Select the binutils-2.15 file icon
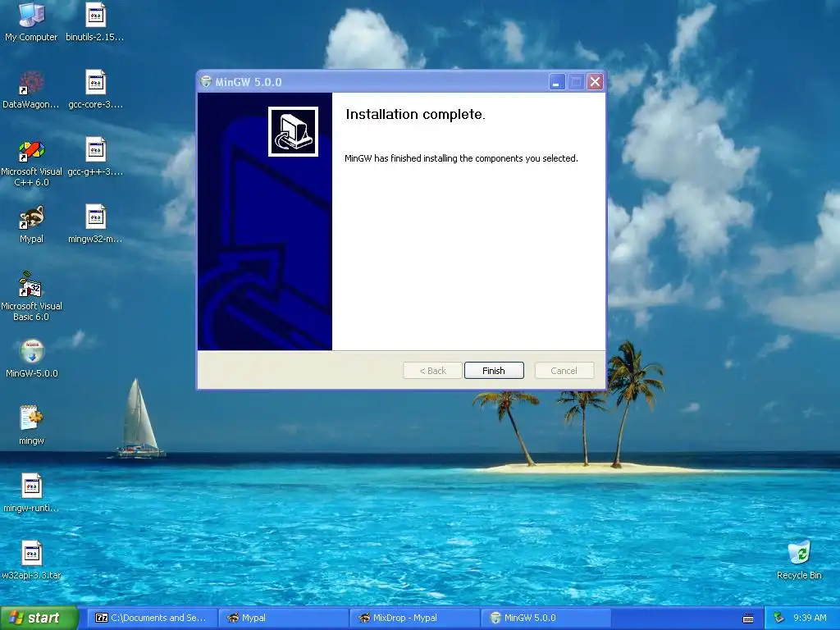840x630 pixels. point(95,22)
